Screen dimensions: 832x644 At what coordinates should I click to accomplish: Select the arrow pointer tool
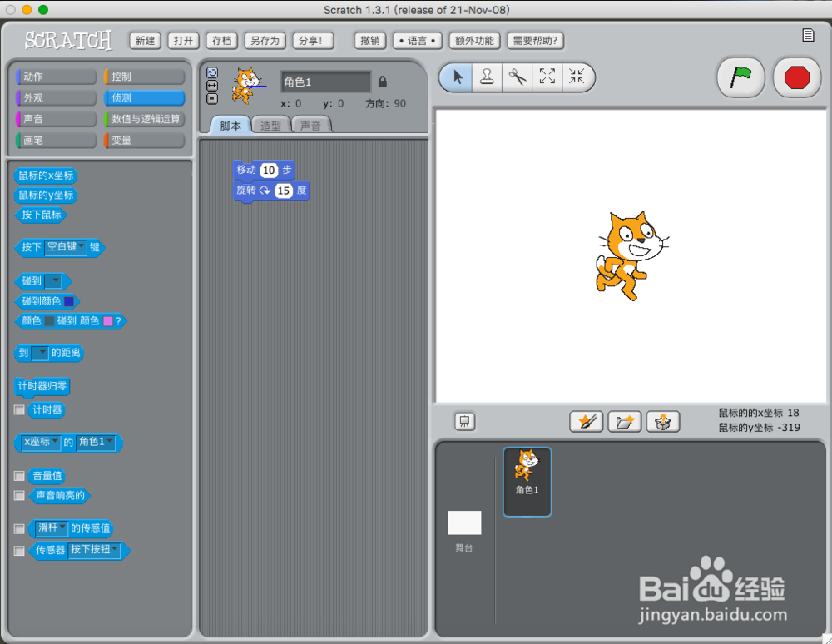coord(457,77)
